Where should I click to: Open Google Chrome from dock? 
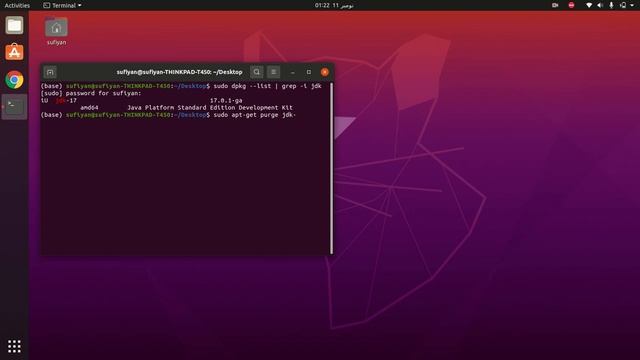pyautogui.click(x=14, y=80)
